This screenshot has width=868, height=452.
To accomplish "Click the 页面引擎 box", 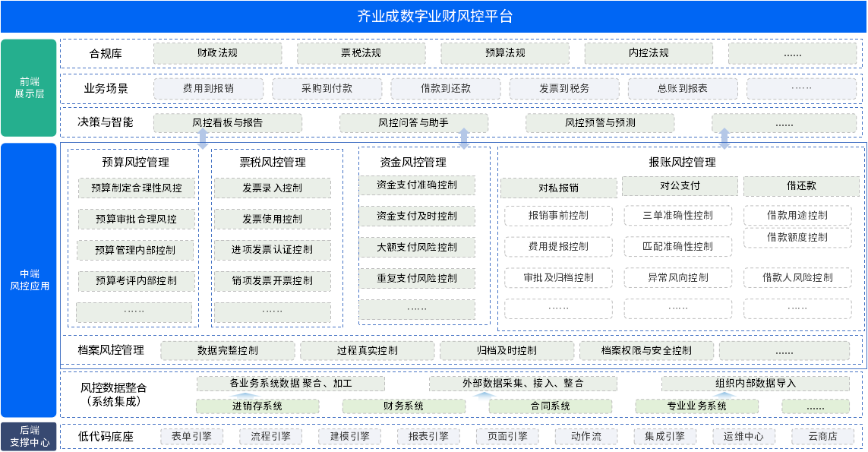I will coord(507,437).
